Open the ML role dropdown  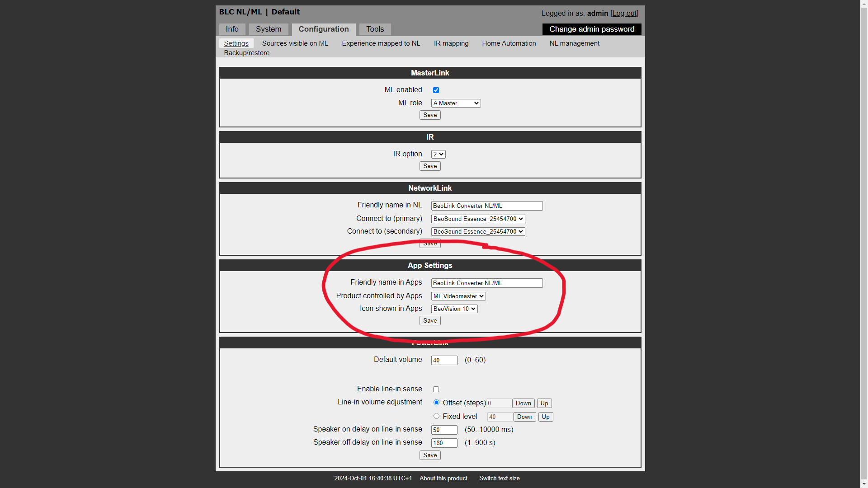[x=456, y=103]
